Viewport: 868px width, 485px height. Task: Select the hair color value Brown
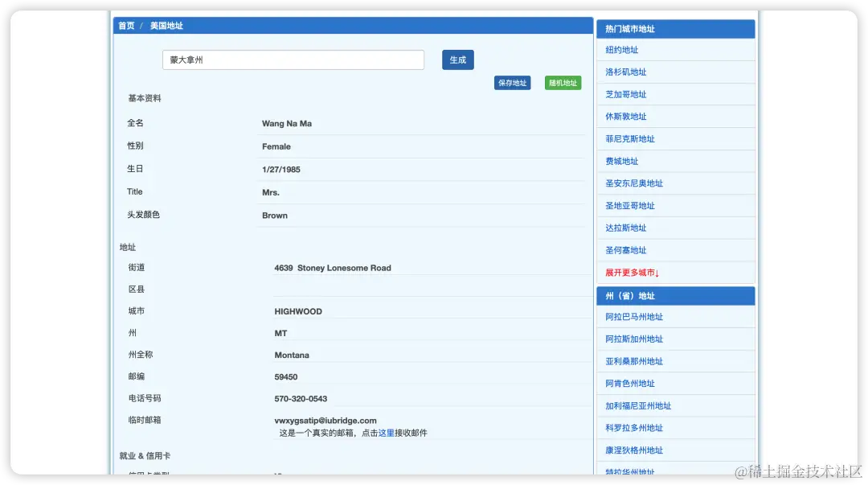pyautogui.click(x=275, y=216)
